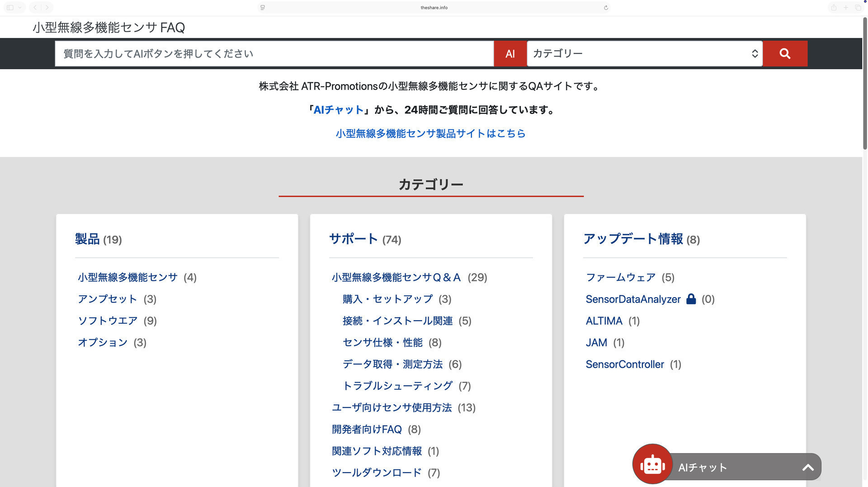Click the browser reload icon
This screenshot has height=487, width=868.
click(606, 8)
